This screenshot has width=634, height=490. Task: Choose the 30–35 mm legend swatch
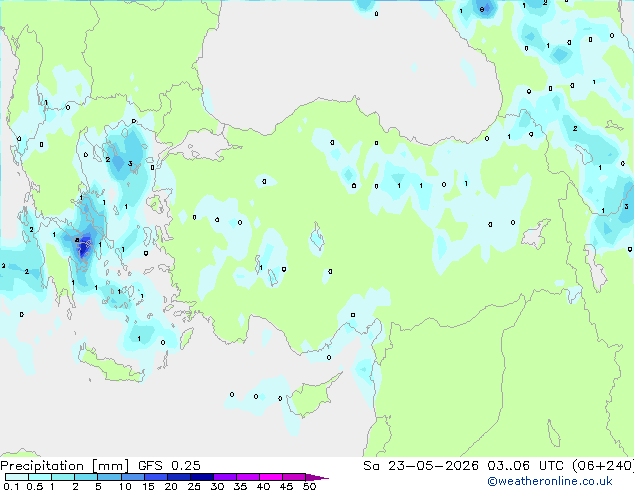224,477
